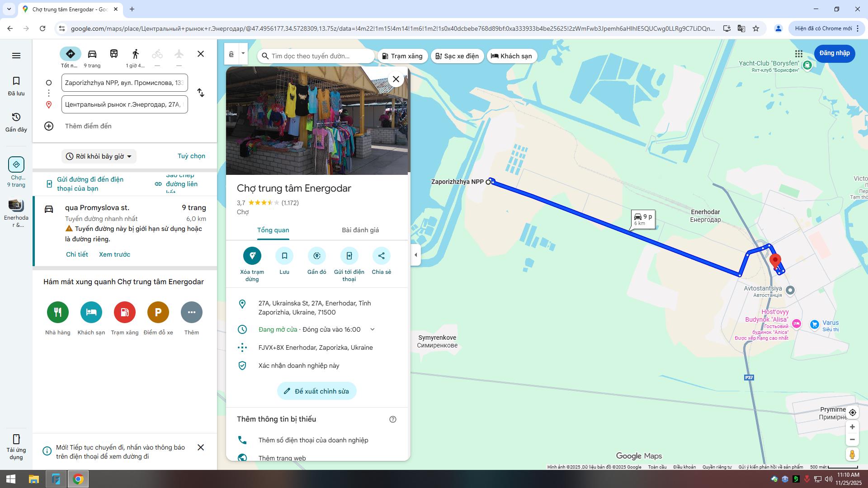Select the walking travel mode icon

pos(135,54)
